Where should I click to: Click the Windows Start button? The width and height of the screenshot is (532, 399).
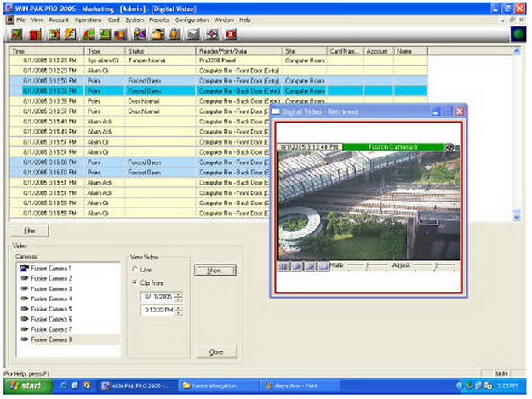(26, 385)
